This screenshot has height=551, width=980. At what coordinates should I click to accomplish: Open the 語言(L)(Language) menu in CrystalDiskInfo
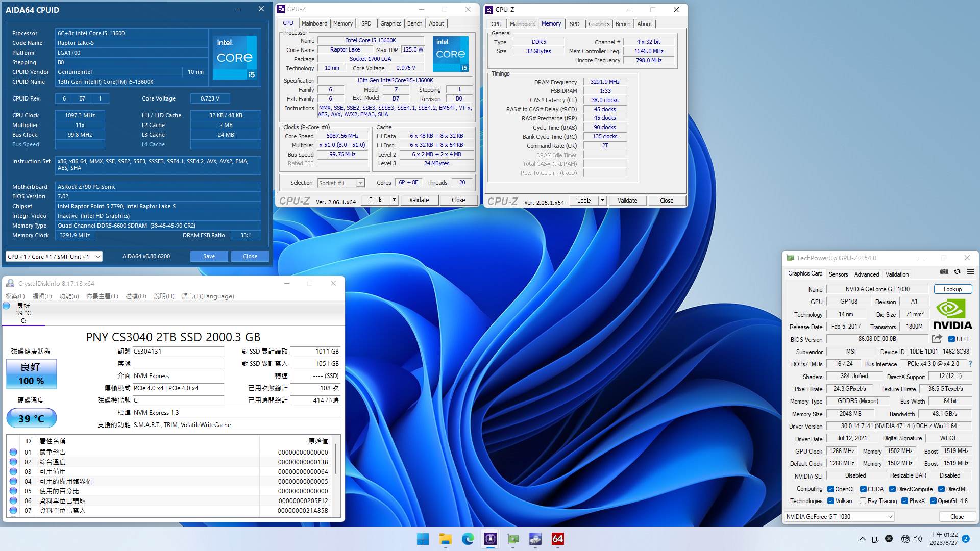click(208, 296)
